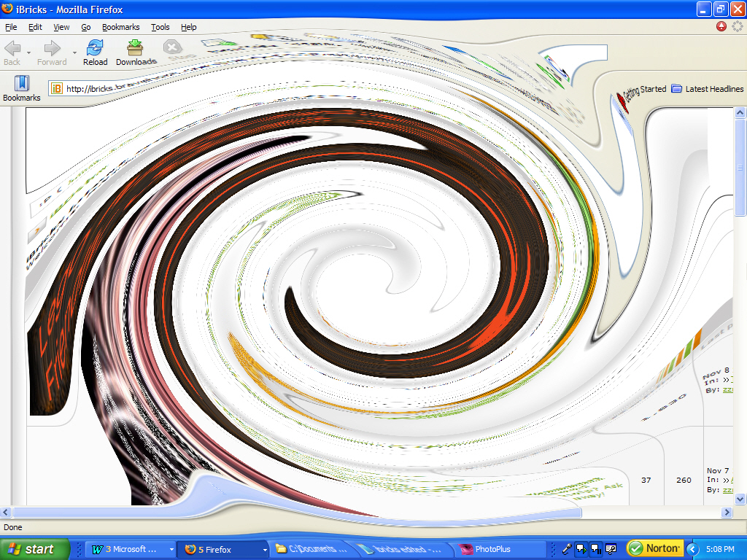
Task: Click the Done status bar text
Action: click(x=13, y=527)
